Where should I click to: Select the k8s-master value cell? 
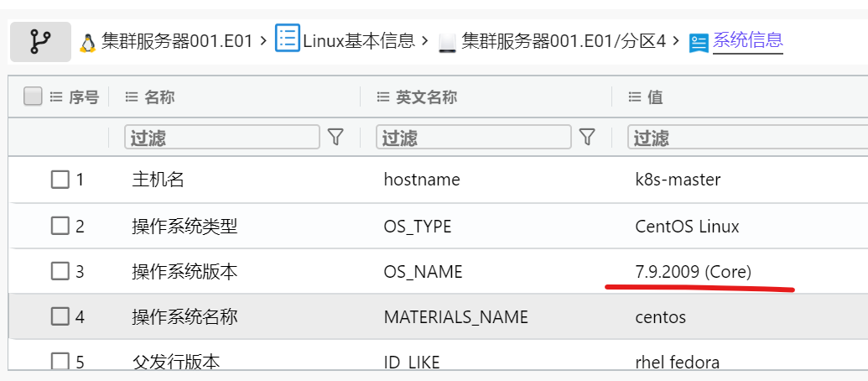(678, 180)
